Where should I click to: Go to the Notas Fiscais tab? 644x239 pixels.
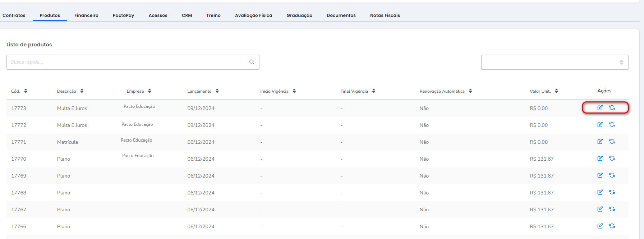pos(385,15)
